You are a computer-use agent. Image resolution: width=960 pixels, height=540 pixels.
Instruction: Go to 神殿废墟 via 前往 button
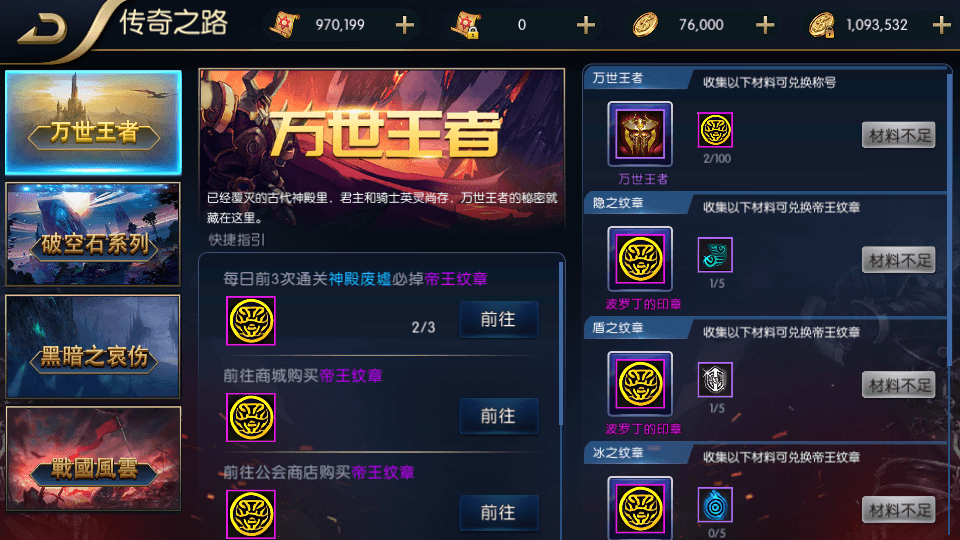(x=499, y=319)
